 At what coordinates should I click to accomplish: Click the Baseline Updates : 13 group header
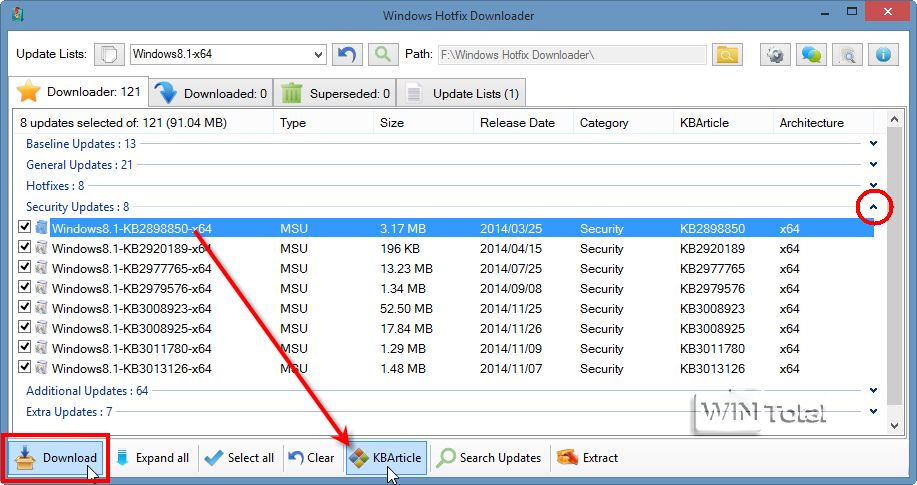point(81,144)
